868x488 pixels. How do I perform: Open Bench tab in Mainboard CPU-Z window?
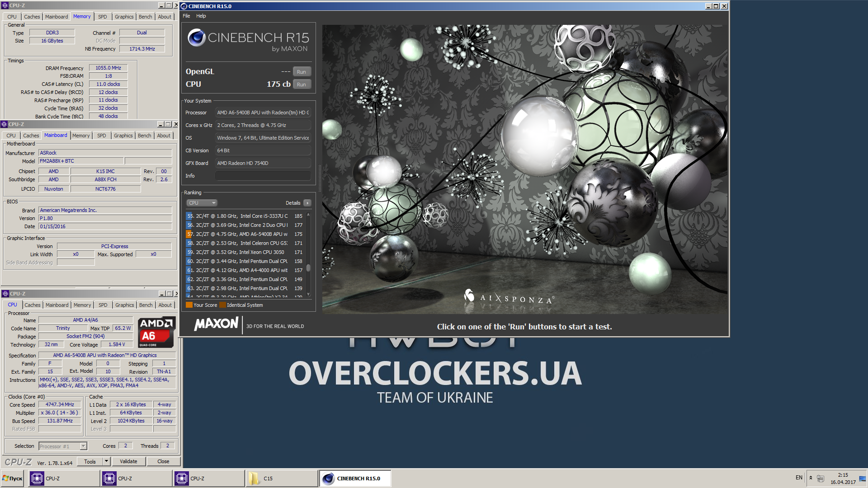coord(145,136)
